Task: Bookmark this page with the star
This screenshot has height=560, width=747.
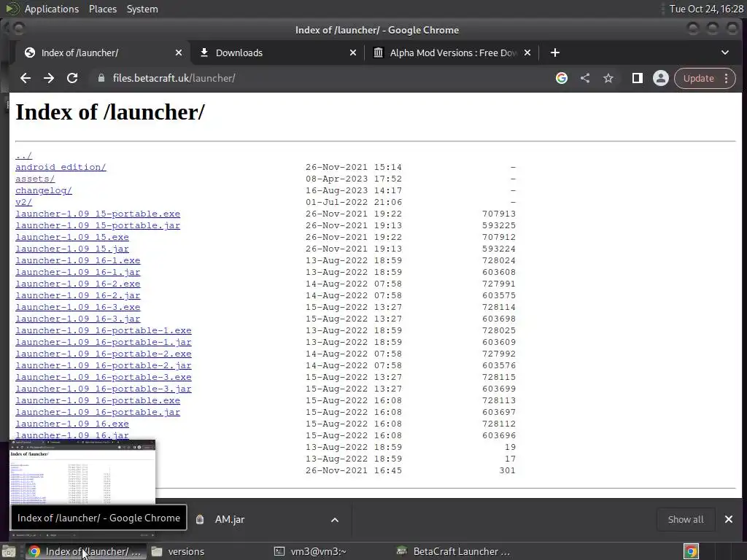Action: [x=608, y=78]
